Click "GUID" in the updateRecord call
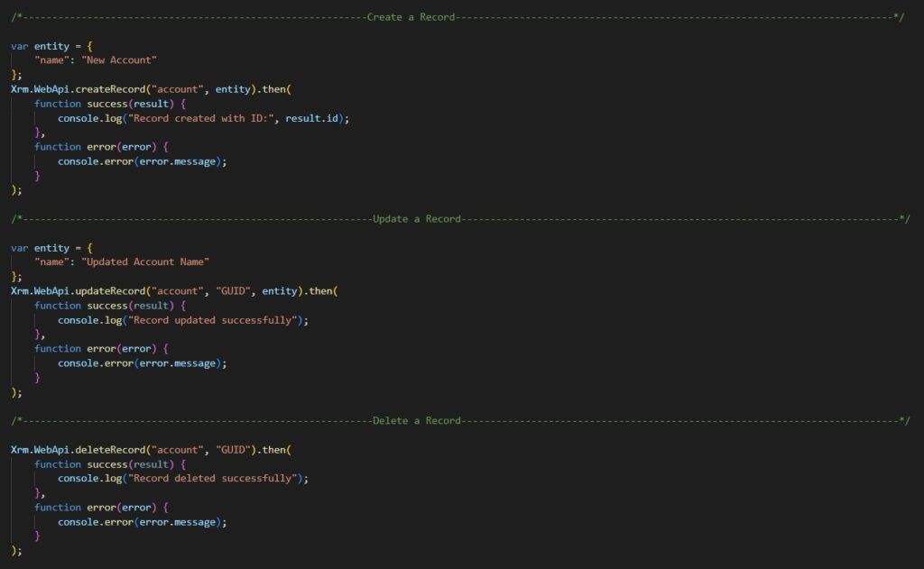Image resolution: width=924 pixels, height=569 pixels. [233, 291]
